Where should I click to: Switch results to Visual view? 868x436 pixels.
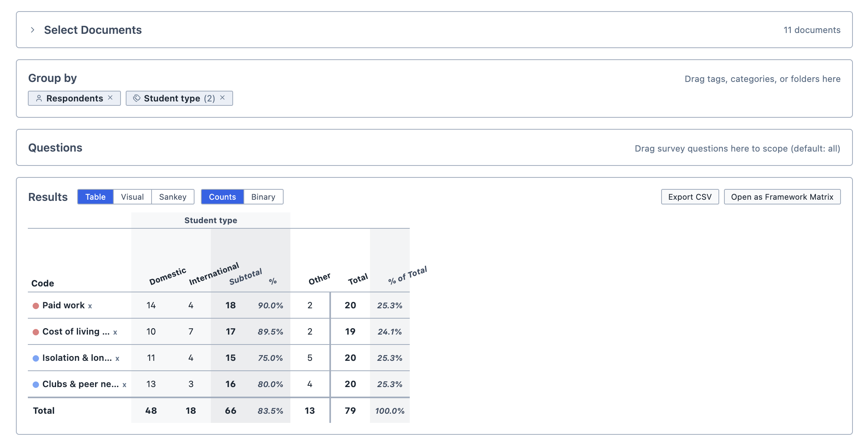click(x=132, y=197)
